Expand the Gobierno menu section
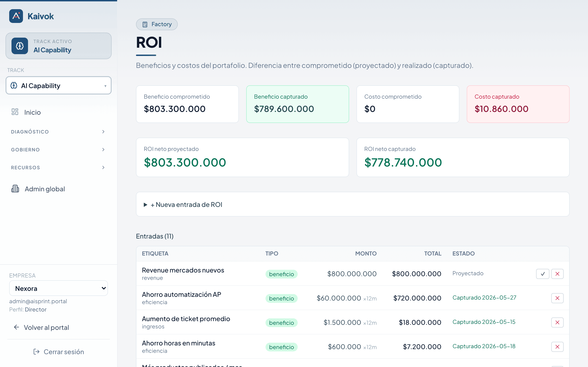The height and width of the screenshot is (367, 588). tap(58, 150)
